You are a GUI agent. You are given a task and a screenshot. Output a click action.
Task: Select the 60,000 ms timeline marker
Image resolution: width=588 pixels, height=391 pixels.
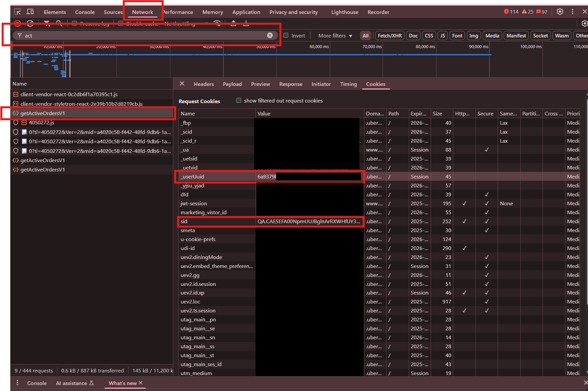pos(319,47)
